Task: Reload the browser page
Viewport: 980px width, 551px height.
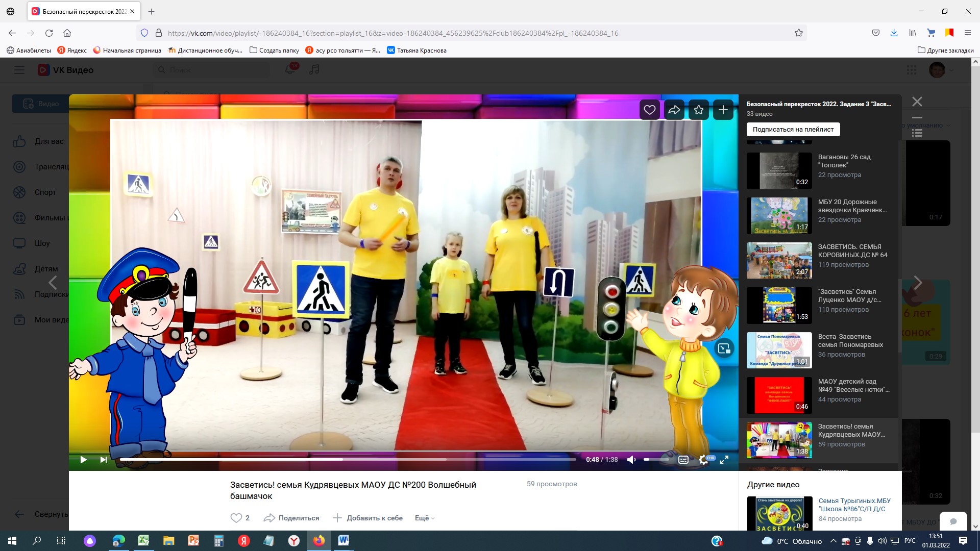Action: click(49, 33)
